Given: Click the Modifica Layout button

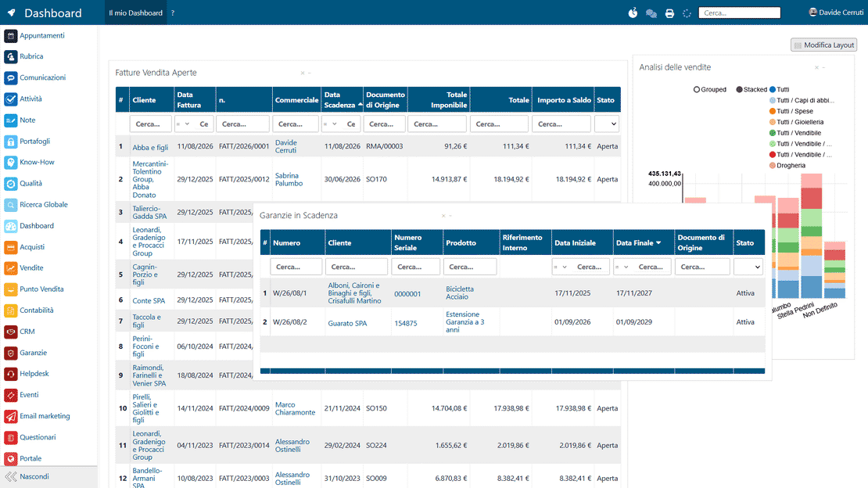Looking at the screenshot, I should click(823, 45).
